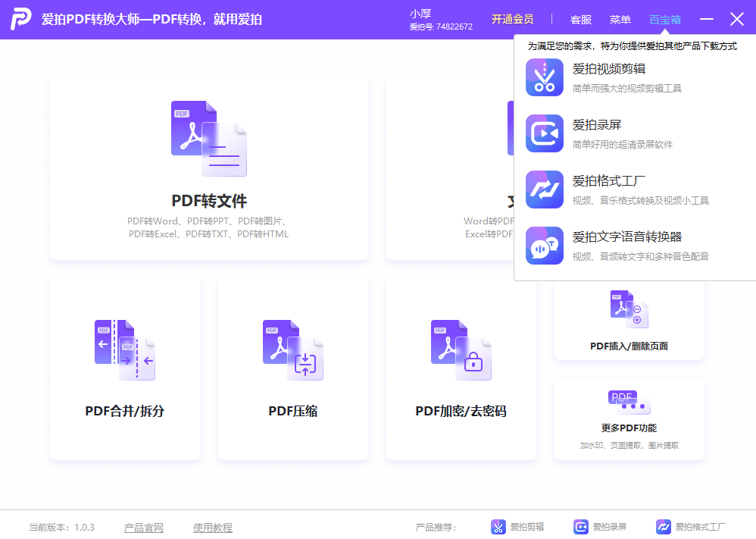The width and height of the screenshot is (756, 539).
Task: Close the 爱拍PDF window
Action: tap(737, 19)
